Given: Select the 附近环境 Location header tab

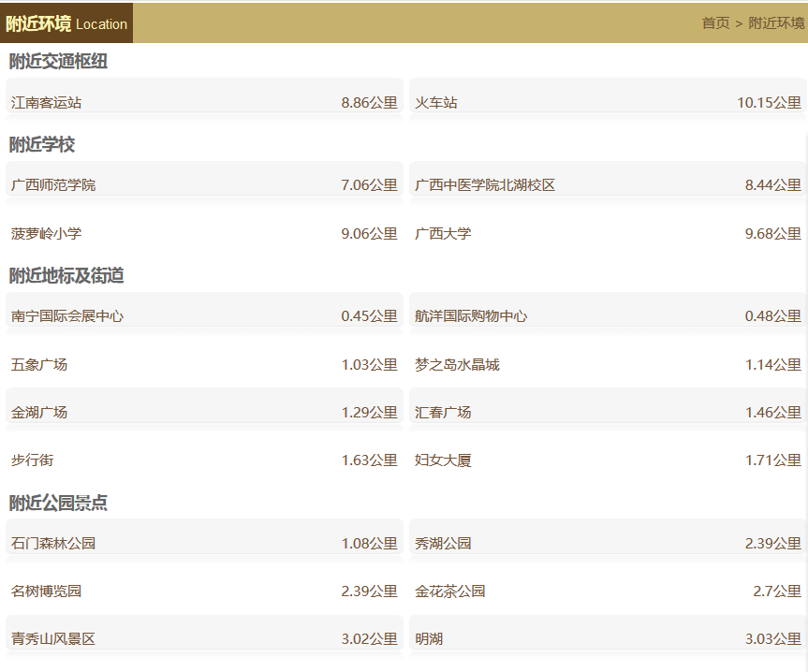Looking at the screenshot, I should (x=66, y=23).
